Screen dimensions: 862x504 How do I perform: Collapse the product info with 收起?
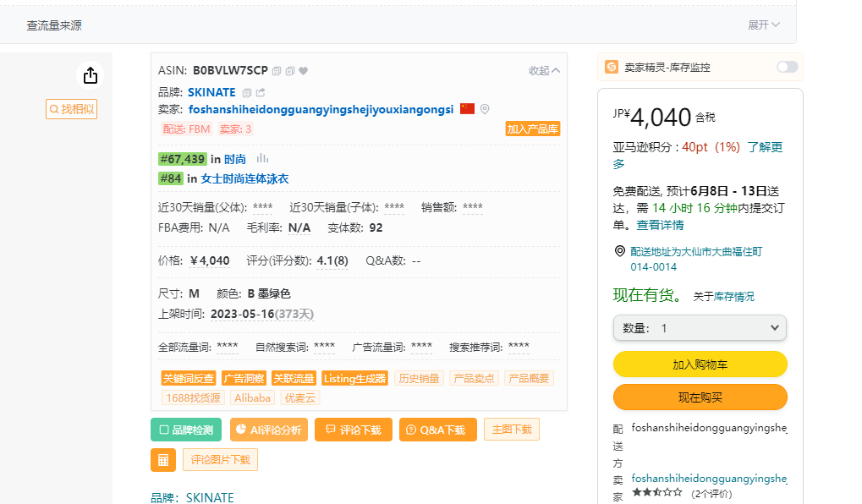point(544,71)
